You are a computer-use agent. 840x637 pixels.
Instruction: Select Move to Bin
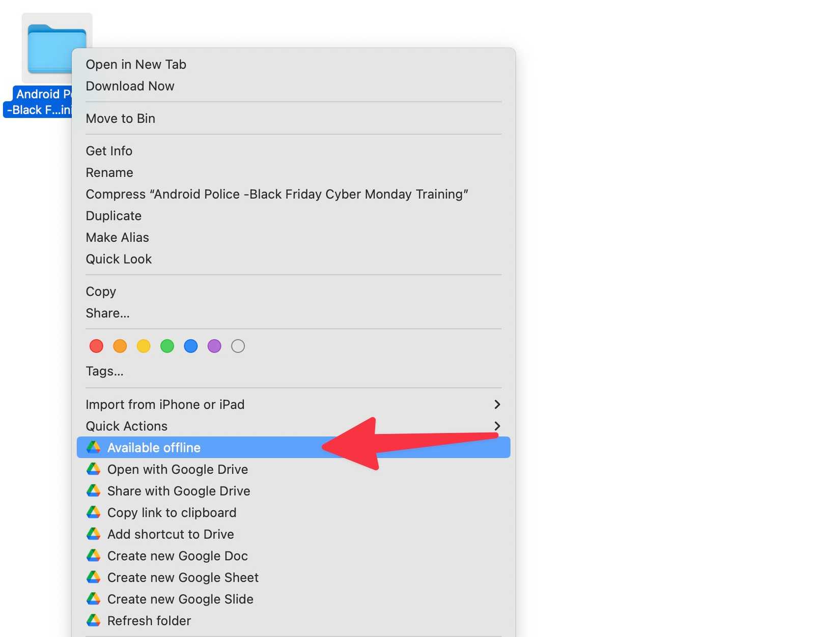(x=120, y=118)
